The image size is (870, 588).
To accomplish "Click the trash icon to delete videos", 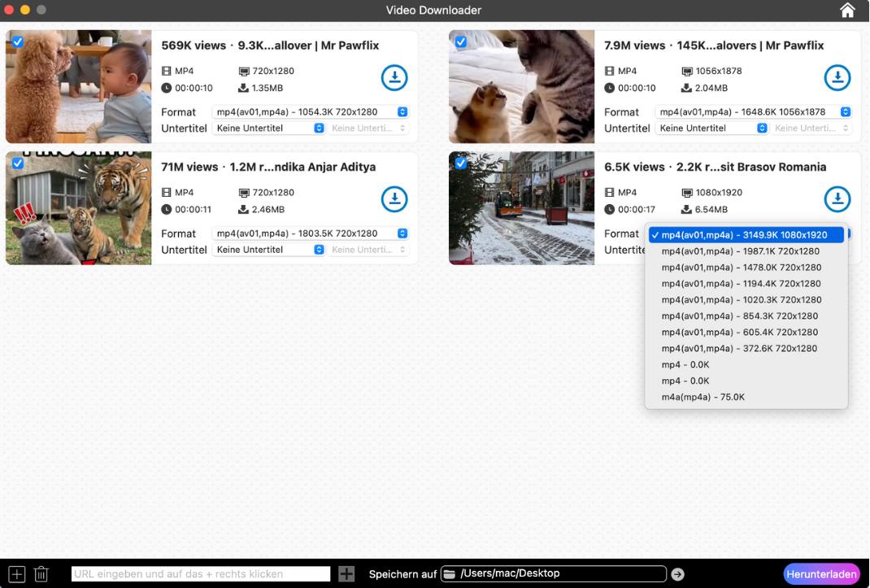I will tap(41, 574).
